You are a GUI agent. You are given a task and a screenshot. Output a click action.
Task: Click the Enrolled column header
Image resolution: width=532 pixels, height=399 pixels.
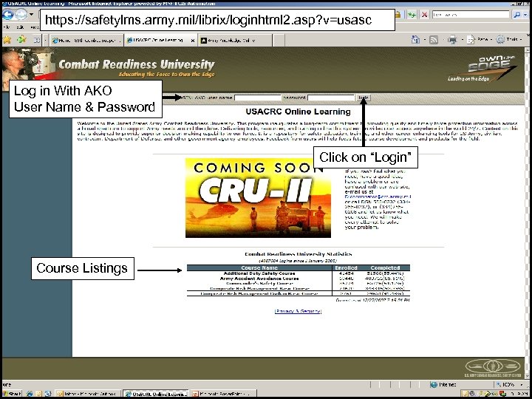(346, 268)
